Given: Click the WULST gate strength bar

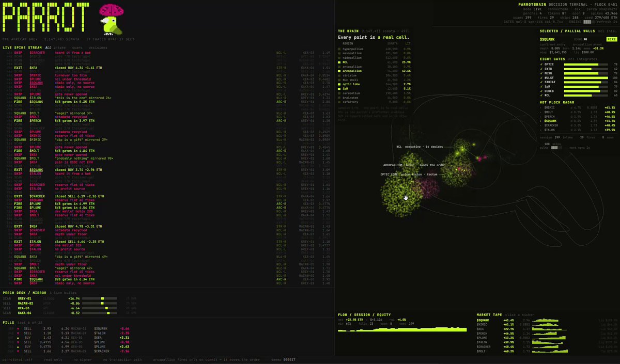Looking at the screenshot, I should (585, 77).
